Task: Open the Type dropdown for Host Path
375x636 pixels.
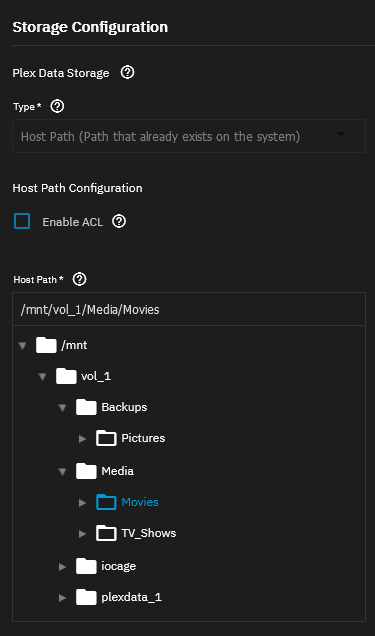Action: coord(189,136)
